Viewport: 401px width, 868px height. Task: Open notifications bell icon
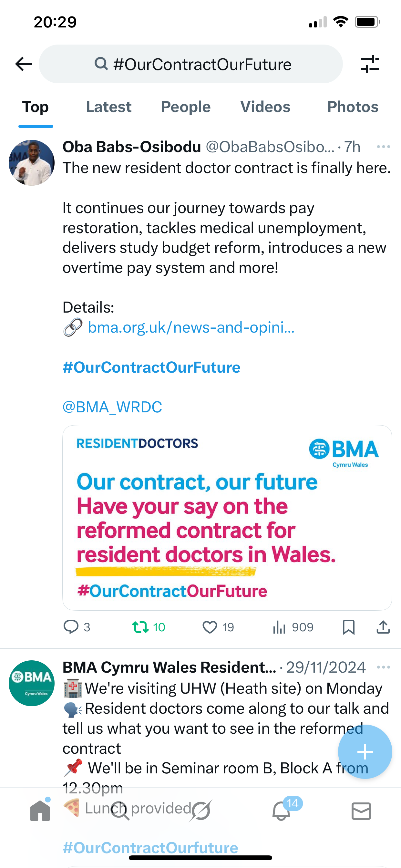click(x=281, y=811)
